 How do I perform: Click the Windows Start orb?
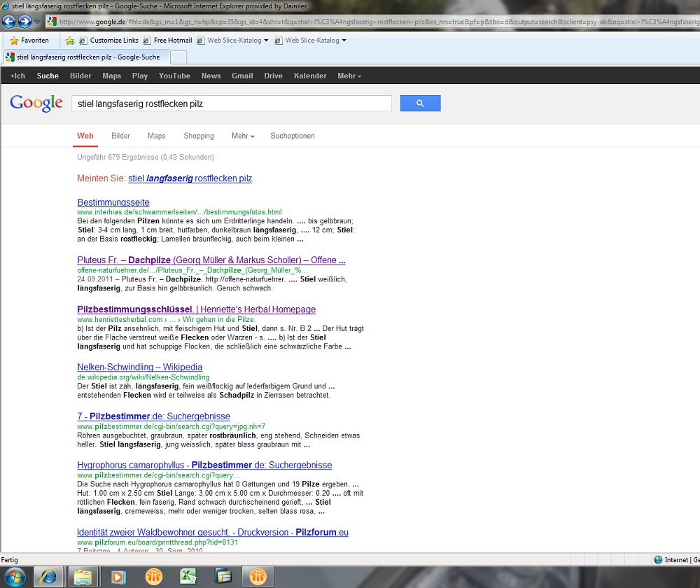[x=14, y=576]
